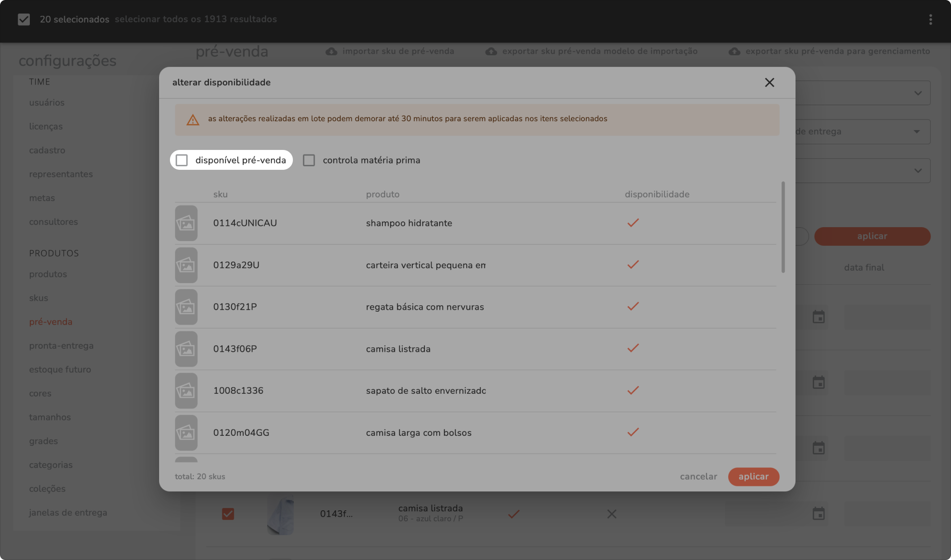The height and width of the screenshot is (560, 951).
Task: Expand the de entrega dropdown
Action: pyautogui.click(x=917, y=132)
